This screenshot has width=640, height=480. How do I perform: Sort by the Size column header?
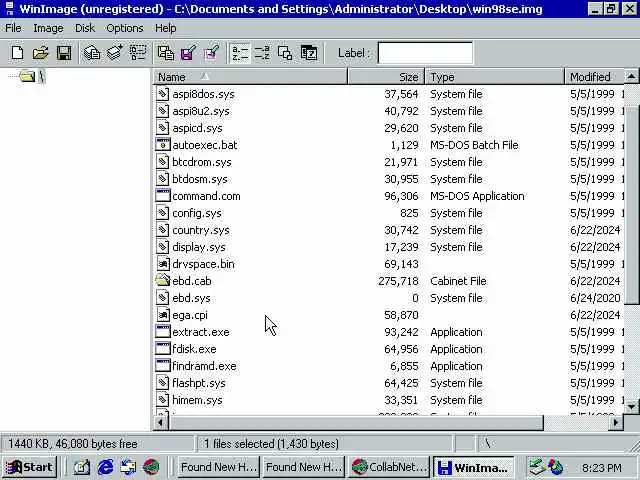(x=386, y=77)
